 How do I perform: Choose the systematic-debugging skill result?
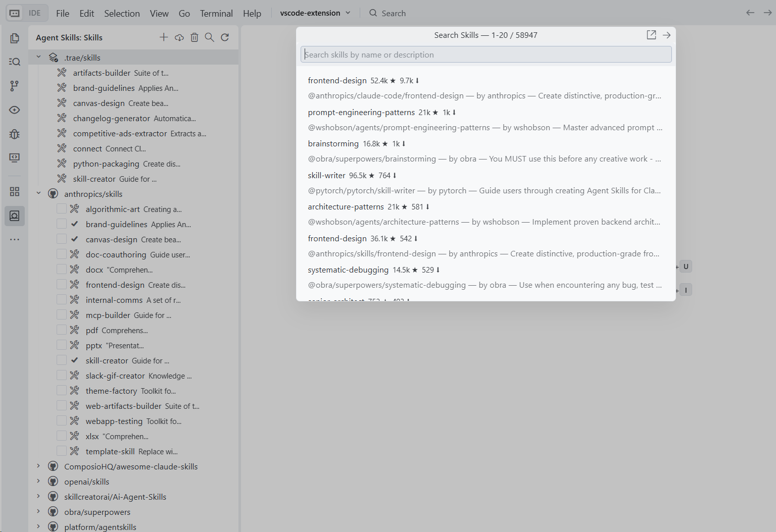(348, 270)
